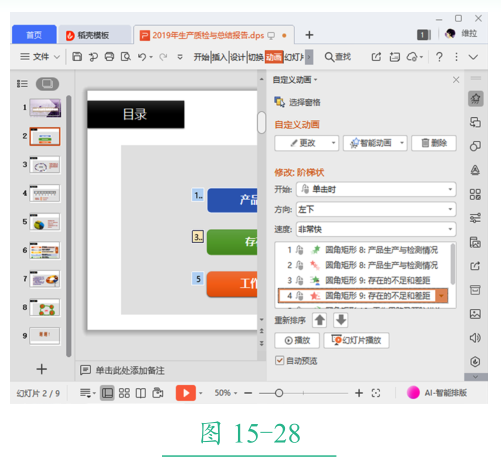
Task: Start slideshow with red play button
Action: (186, 393)
